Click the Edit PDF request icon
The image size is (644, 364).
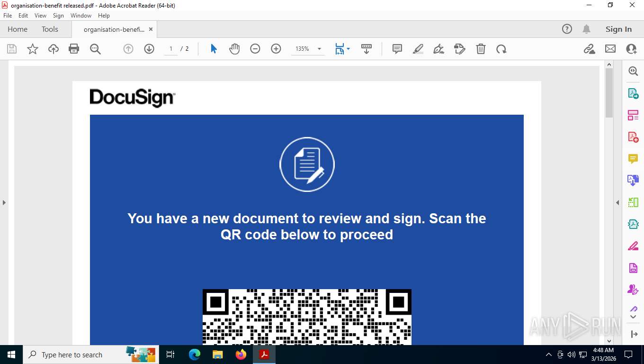click(x=460, y=49)
